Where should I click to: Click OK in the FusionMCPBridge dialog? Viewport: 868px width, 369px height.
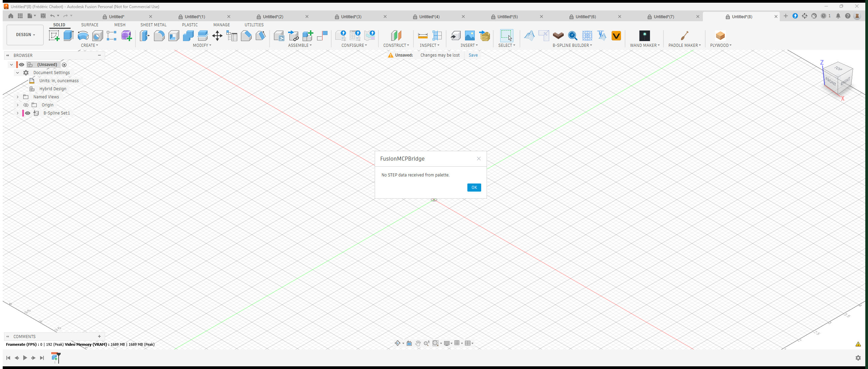coord(474,188)
